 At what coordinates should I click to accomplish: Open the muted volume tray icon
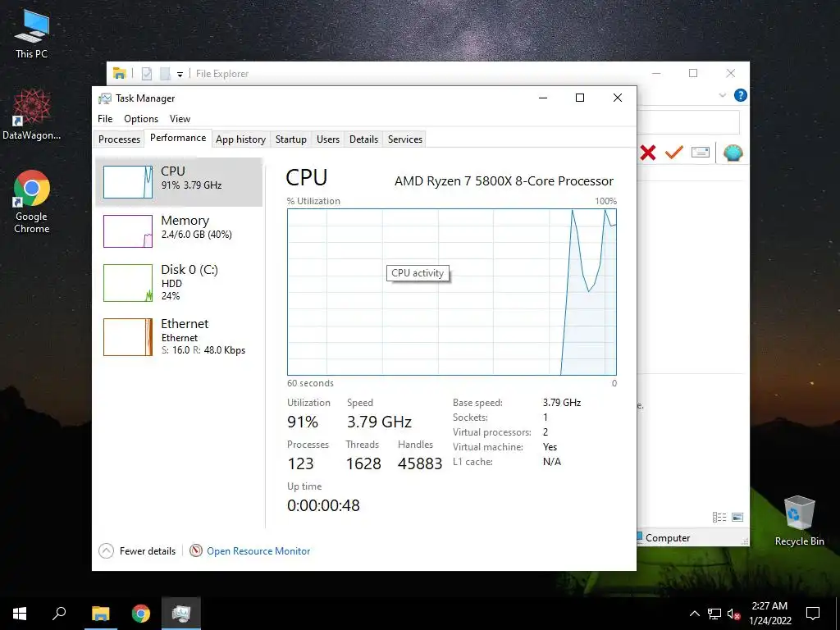point(734,614)
